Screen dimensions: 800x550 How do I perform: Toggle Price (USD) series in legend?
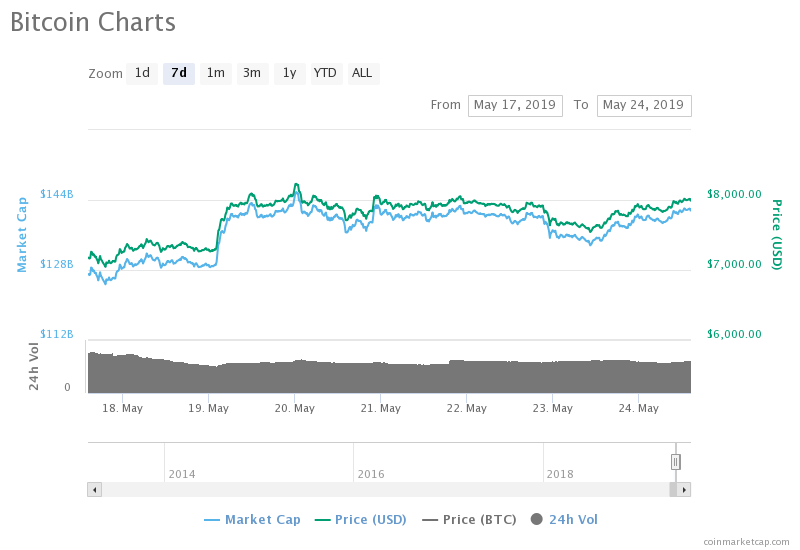(360, 519)
